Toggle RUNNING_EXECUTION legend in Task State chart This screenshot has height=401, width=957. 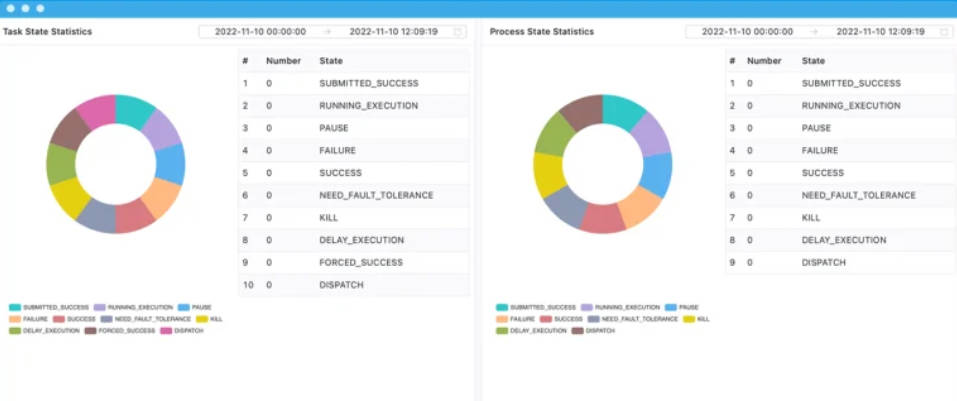click(x=133, y=308)
